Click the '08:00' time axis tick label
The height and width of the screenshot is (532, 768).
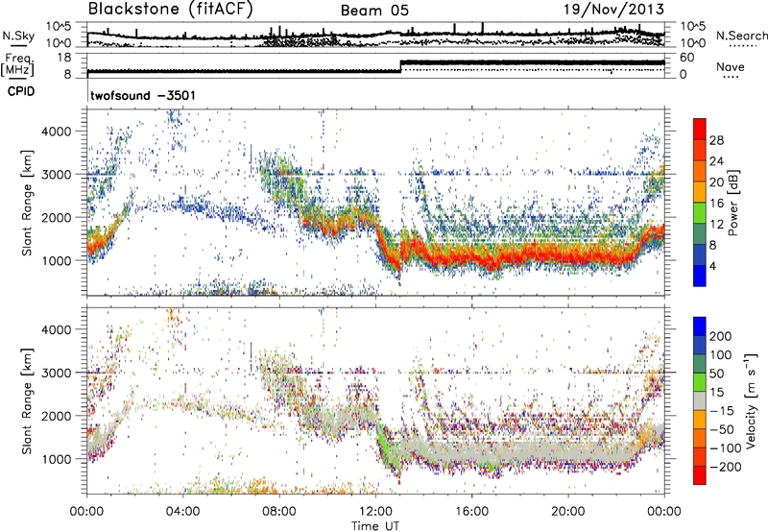(x=279, y=512)
